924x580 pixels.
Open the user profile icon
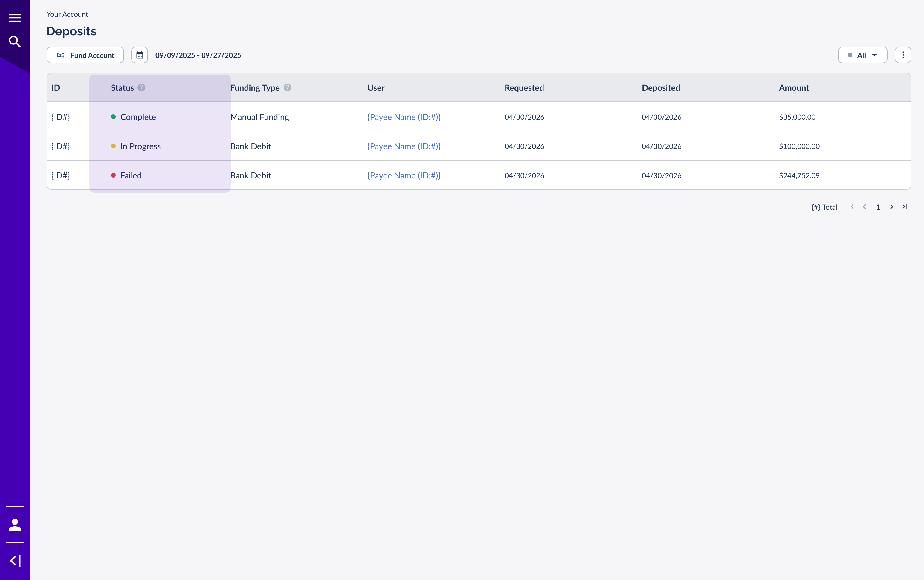(x=15, y=525)
